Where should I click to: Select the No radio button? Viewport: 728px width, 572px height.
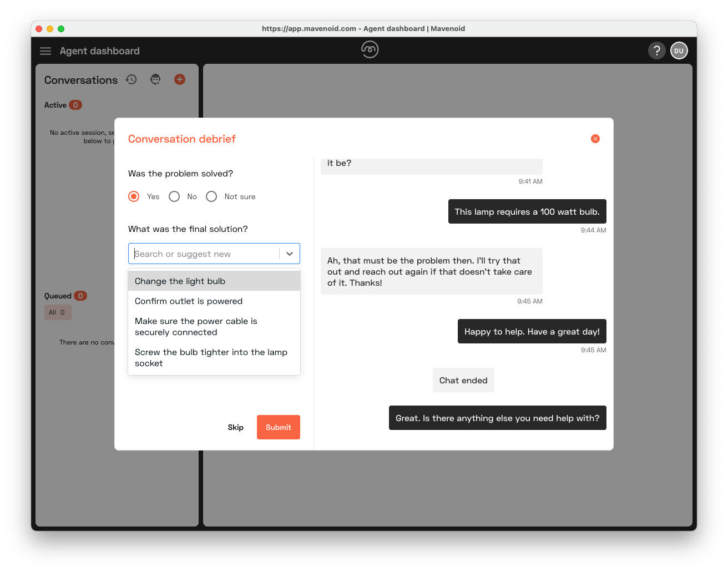[x=174, y=197]
